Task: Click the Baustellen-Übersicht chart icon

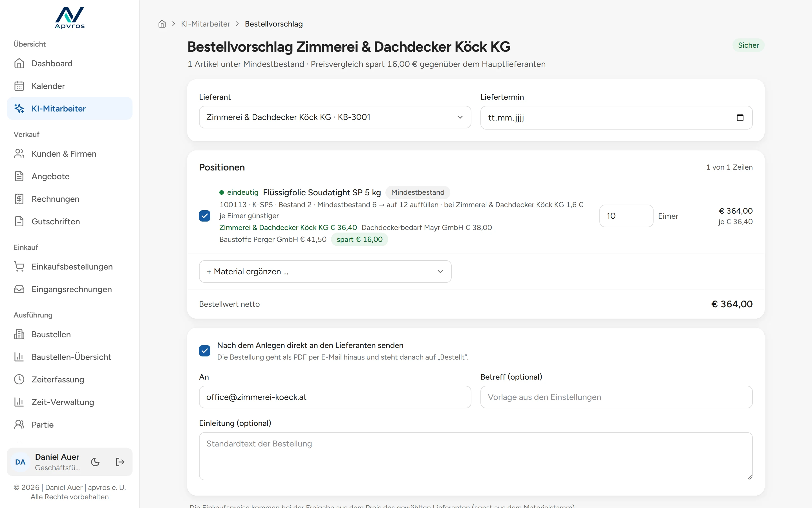Action: [x=19, y=357]
